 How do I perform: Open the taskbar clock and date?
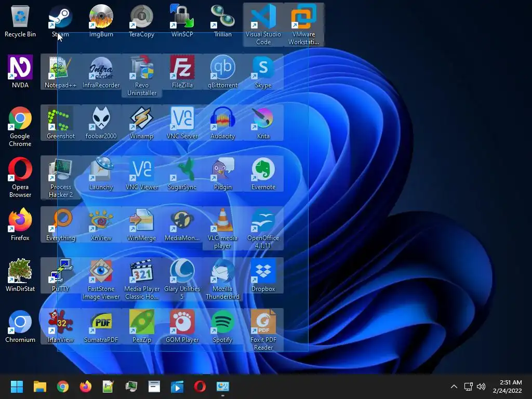pyautogui.click(x=507, y=387)
